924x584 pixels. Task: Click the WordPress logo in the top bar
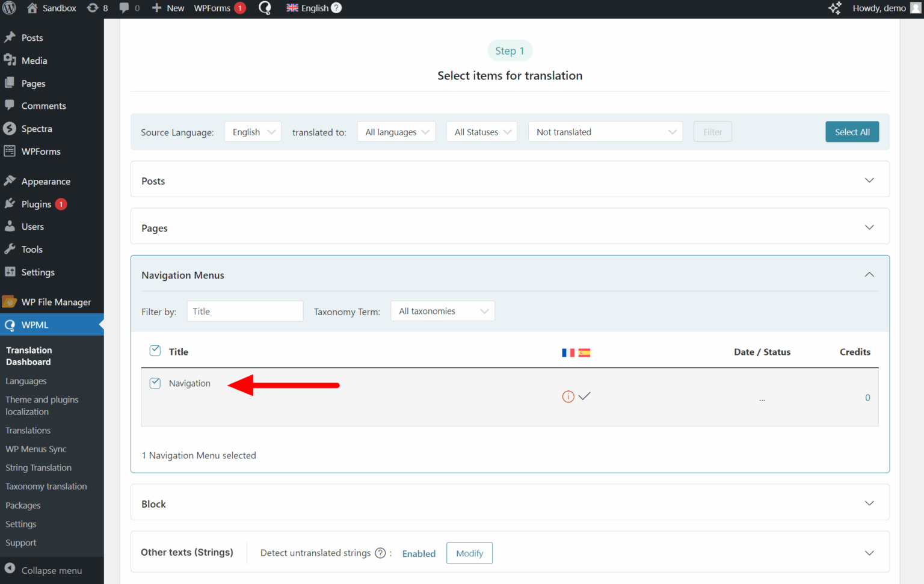click(x=9, y=8)
